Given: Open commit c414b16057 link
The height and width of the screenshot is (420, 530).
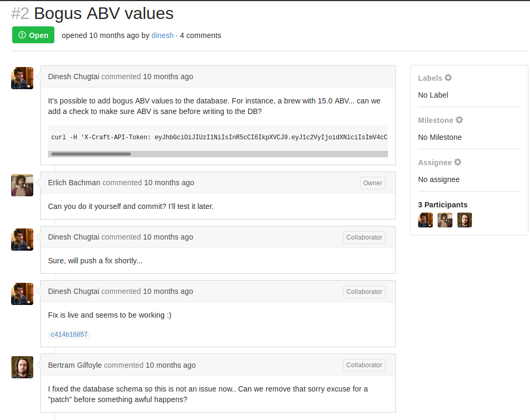Looking at the screenshot, I should click(69, 335).
